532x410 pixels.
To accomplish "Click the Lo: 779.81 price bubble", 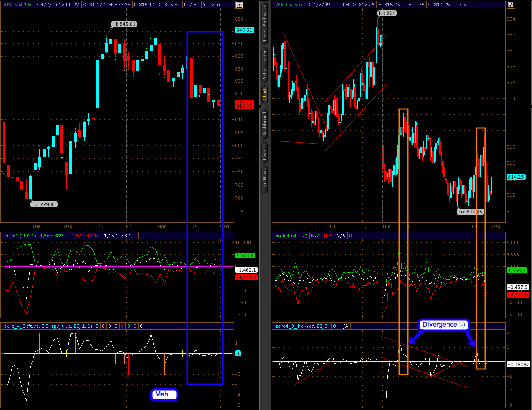I will pyautogui.click(x=44, y=204).
